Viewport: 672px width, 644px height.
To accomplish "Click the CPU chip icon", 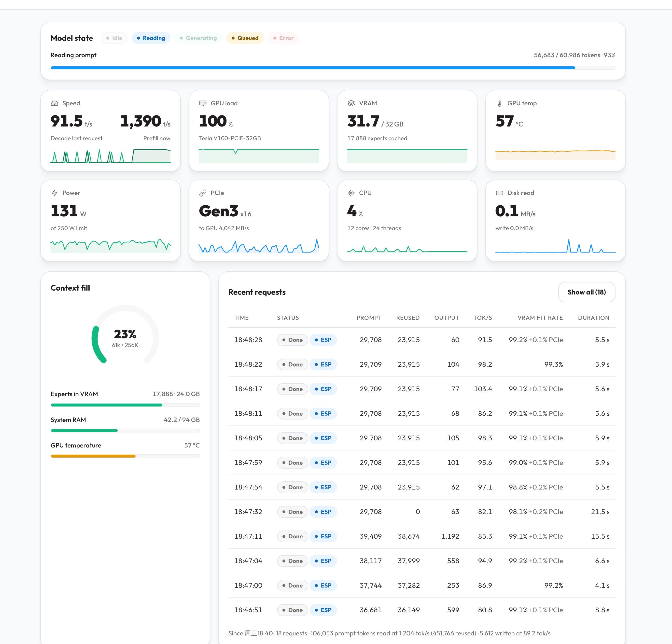I will click(351, 193).
